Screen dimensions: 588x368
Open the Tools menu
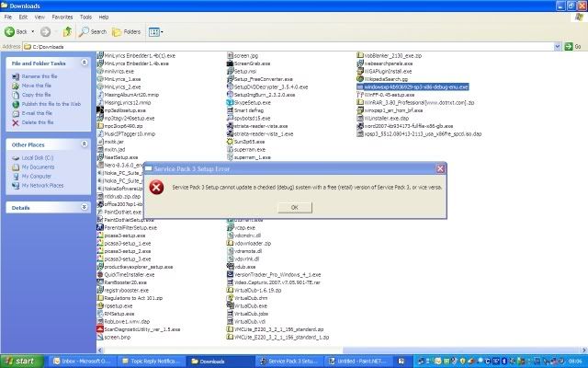pyautogui.click(x=85, y=17)
